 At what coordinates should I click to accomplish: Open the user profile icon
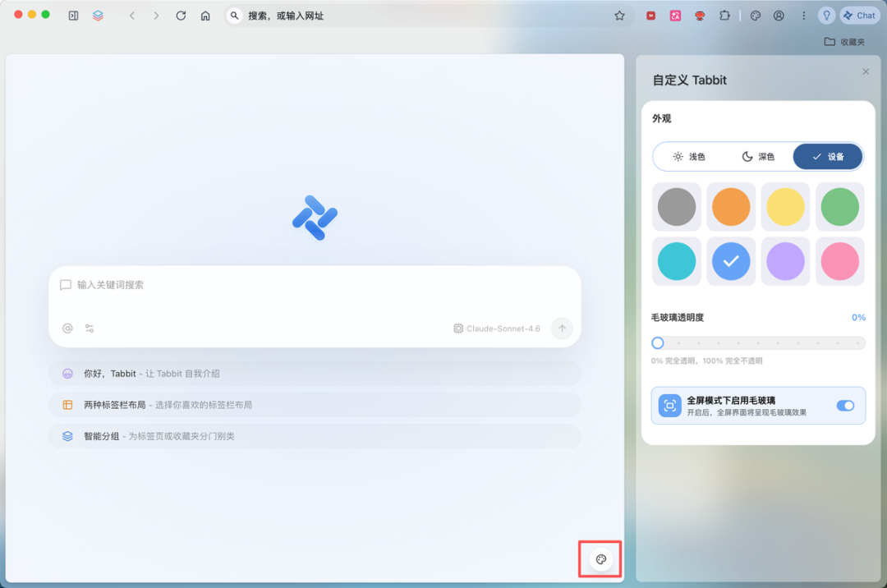tap(779, 16)
